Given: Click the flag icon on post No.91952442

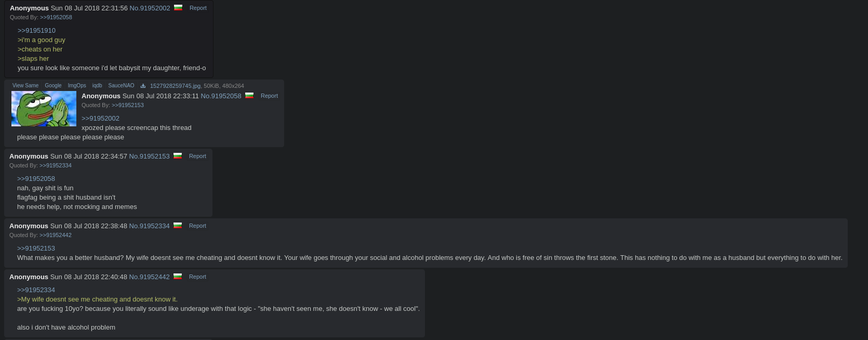Looking at the screenshot, I should (178, 277).
